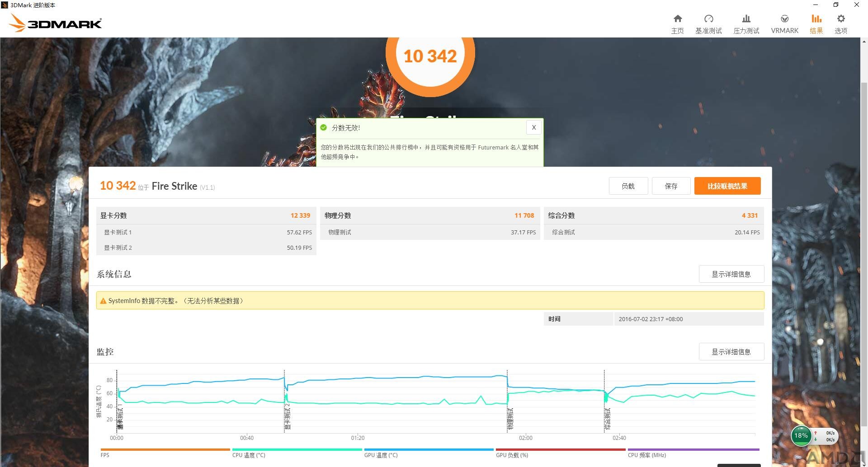Click the 显卡测试 1 57.62 FPS row
The height and width of the screenshot is (467, 868).
(x=206, y=232)
